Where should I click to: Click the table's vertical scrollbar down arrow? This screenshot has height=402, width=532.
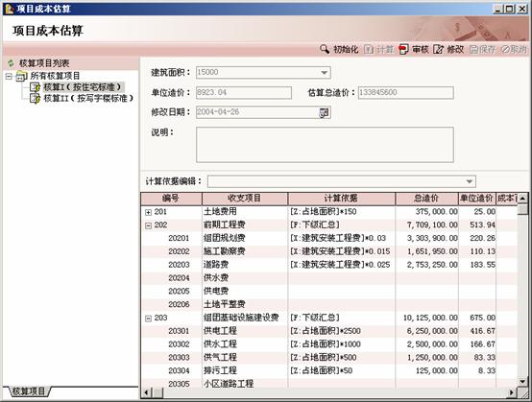(523, 382)
